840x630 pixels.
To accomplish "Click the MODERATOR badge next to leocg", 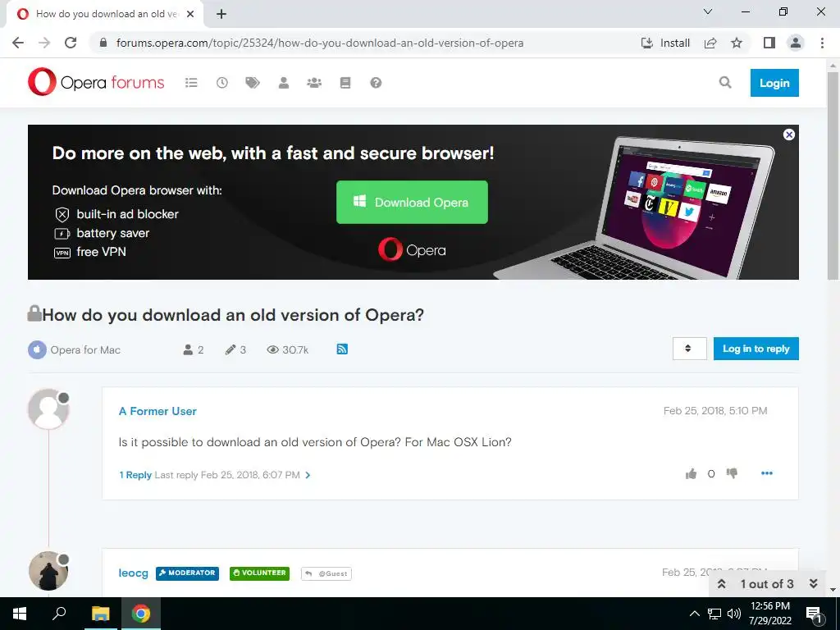I will pyautogui.click(x=188, y=573).
